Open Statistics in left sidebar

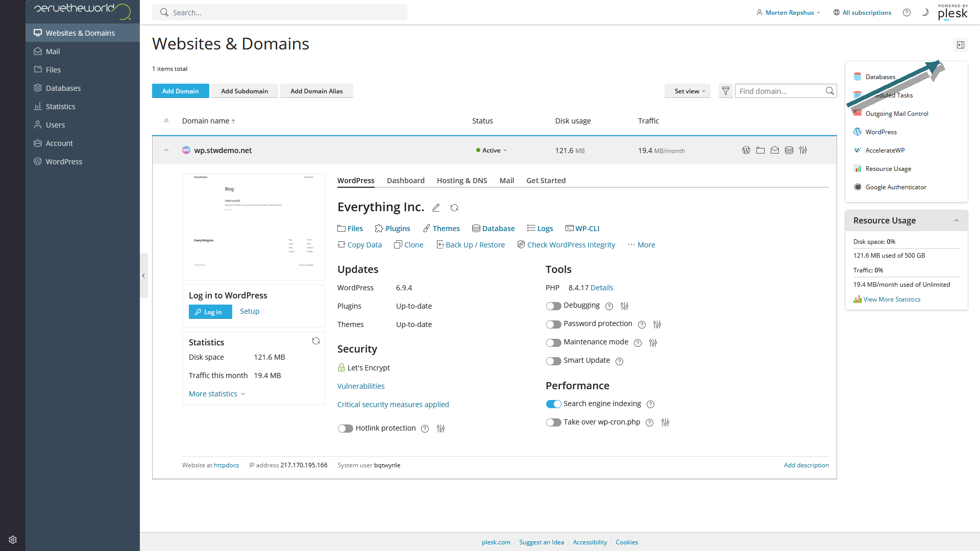pos(83,107)
